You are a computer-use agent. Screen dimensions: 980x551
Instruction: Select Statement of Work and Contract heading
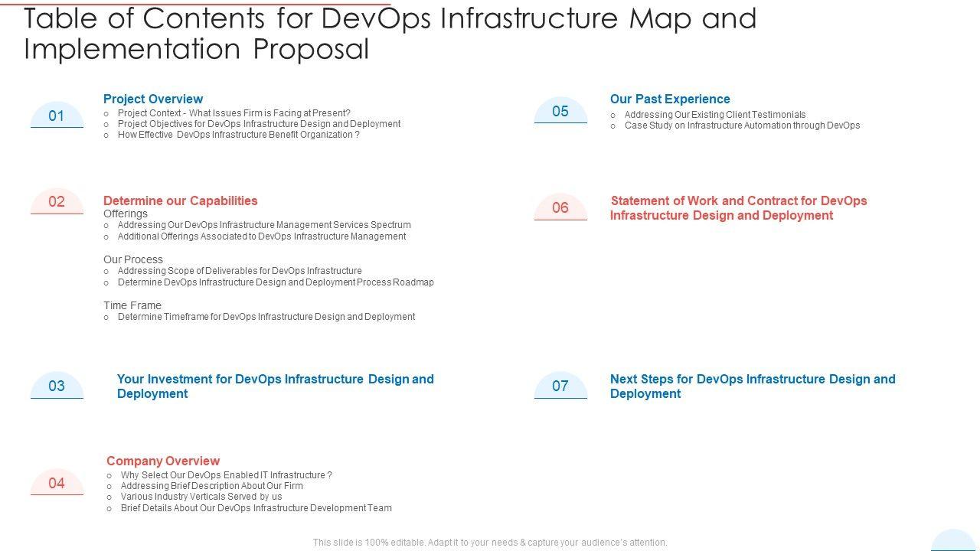tap(738, 207)
